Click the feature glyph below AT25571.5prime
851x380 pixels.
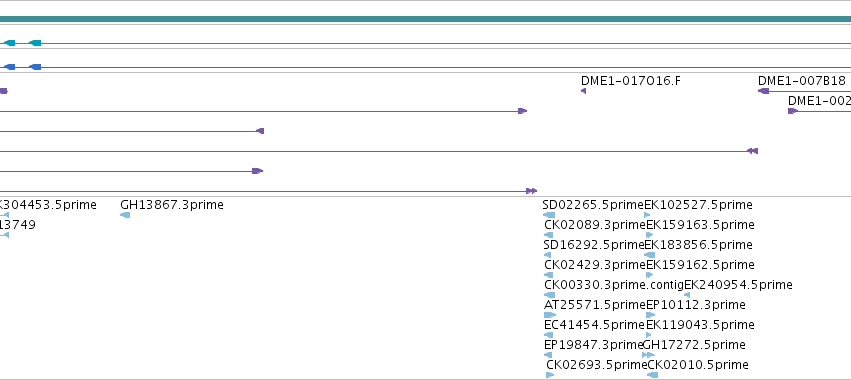[550, 315]
